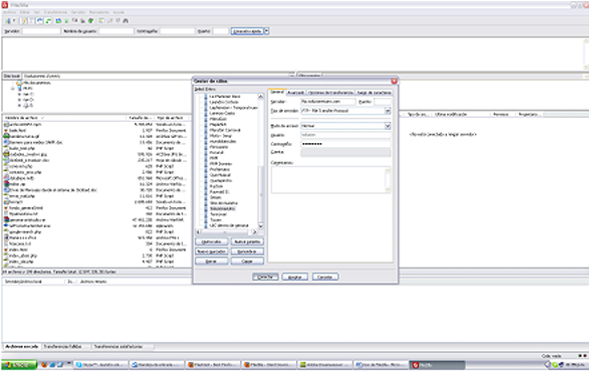Switch to the Juego de caracteres tab
The width and height of the screenshot is (600, 373).
[374, 93]
